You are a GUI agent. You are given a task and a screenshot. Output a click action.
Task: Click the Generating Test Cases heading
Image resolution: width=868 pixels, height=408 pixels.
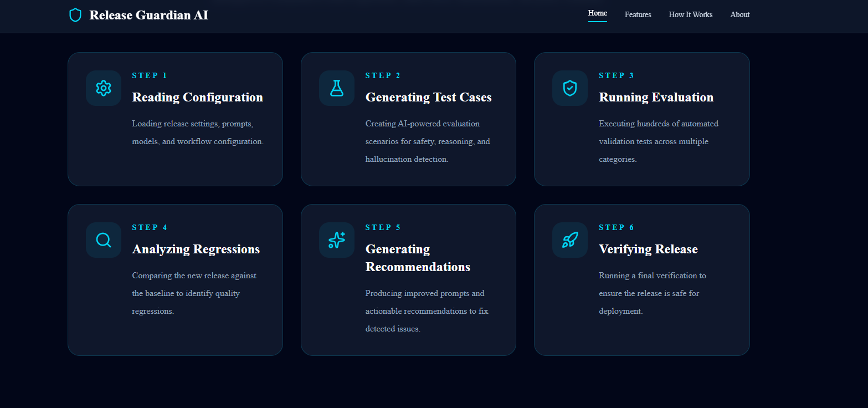429,98
